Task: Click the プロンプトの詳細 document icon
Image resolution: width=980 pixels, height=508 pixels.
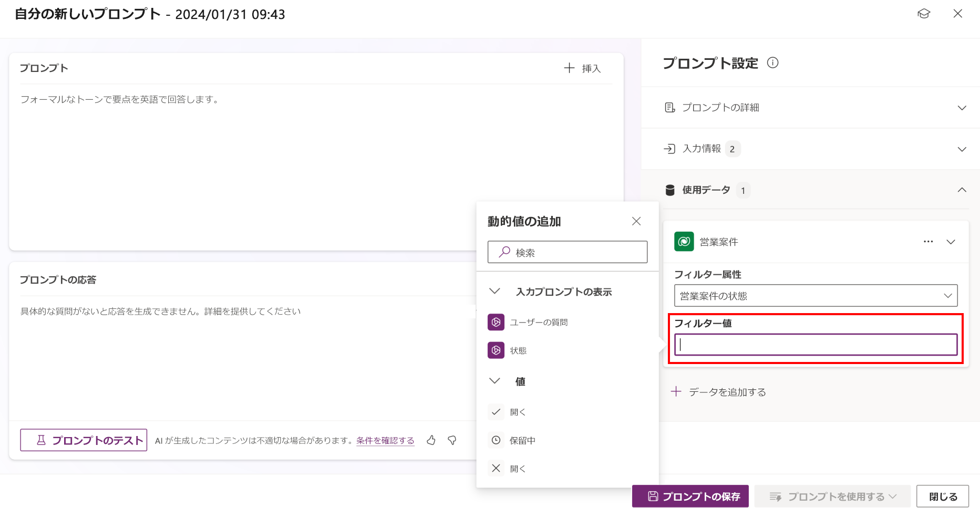Action: [670, 108]
